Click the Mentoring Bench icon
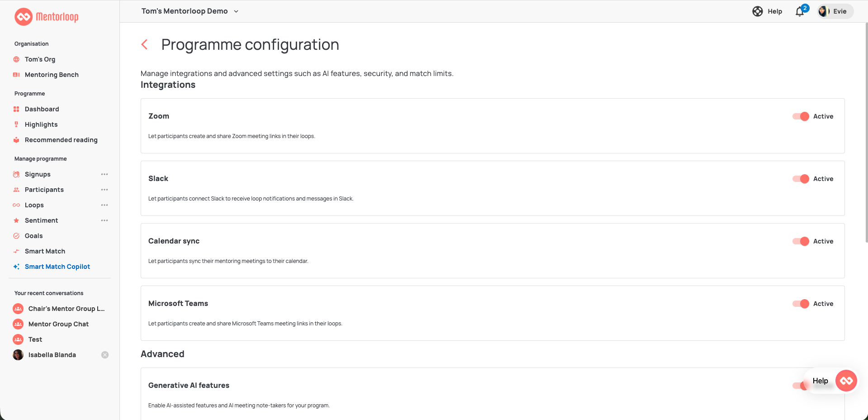Screen dimensions: 868x420 point(16,75)
